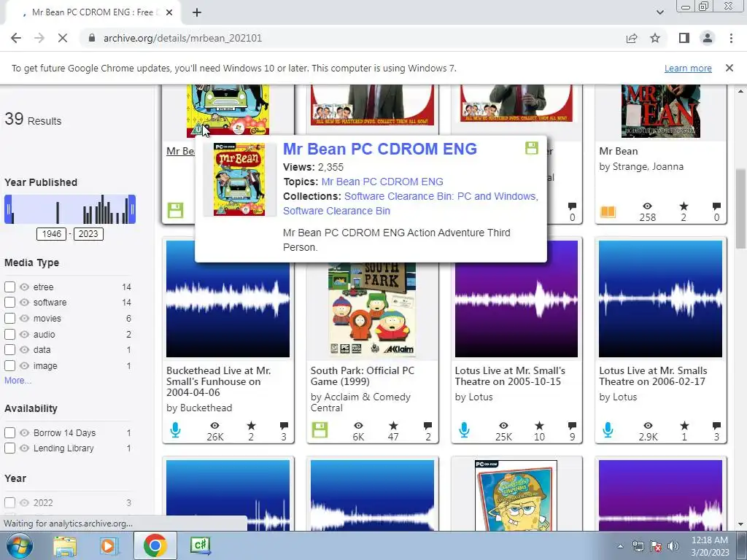Click the year published histogram
The image size is (747, 560).
(70, 209)
